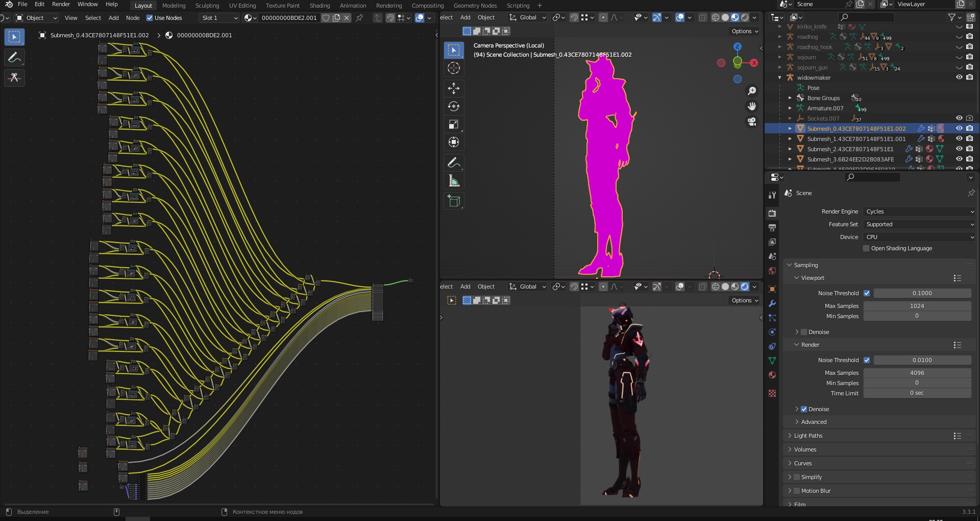Viewport: 980px width, 521px height.
Task: Open the Material properties tab icon
Action: pos(772,375)
